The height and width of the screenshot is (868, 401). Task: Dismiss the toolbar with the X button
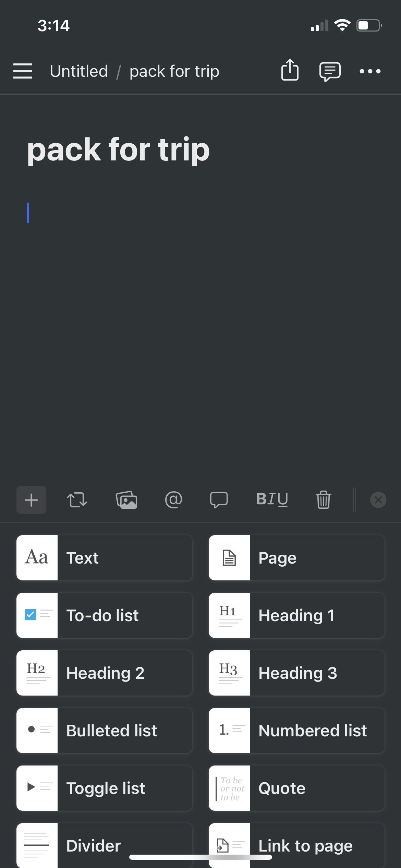click(x=378, y=499)
